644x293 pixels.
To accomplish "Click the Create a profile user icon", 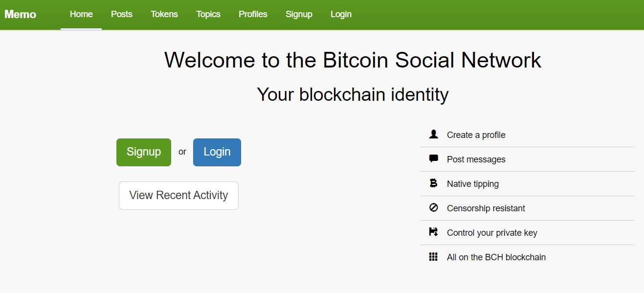I will click(433, 134).
